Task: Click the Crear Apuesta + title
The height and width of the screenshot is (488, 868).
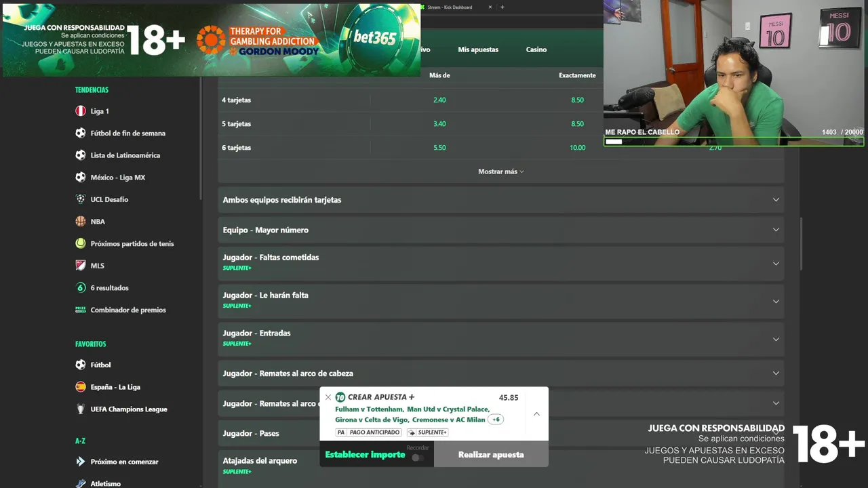Action: (381, 397)
